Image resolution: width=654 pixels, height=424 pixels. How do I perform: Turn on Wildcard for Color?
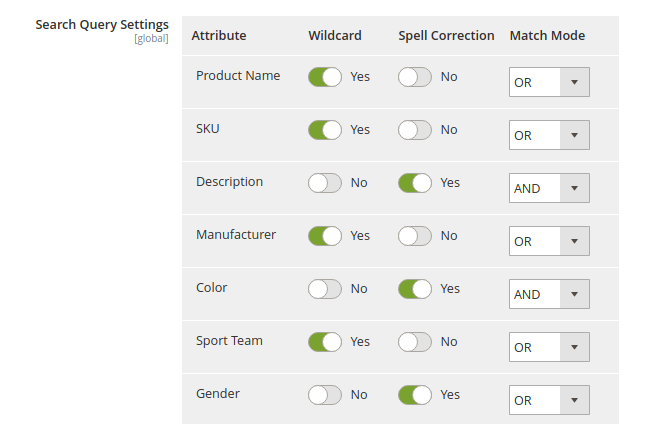coord(325,289)
